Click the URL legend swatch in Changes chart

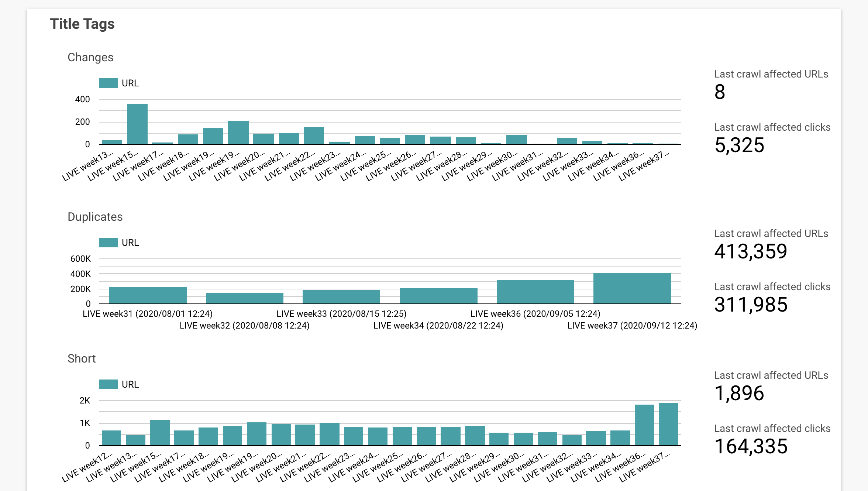108,83
